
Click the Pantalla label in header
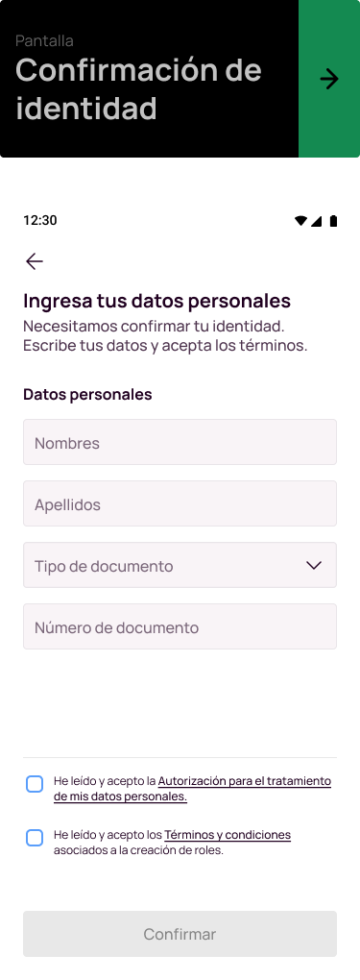pyautogui.click(x=44, y=41)
